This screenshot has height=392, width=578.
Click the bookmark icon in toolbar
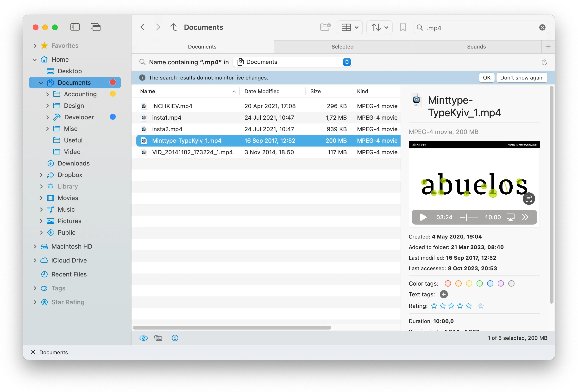click(x=403, y=27)
